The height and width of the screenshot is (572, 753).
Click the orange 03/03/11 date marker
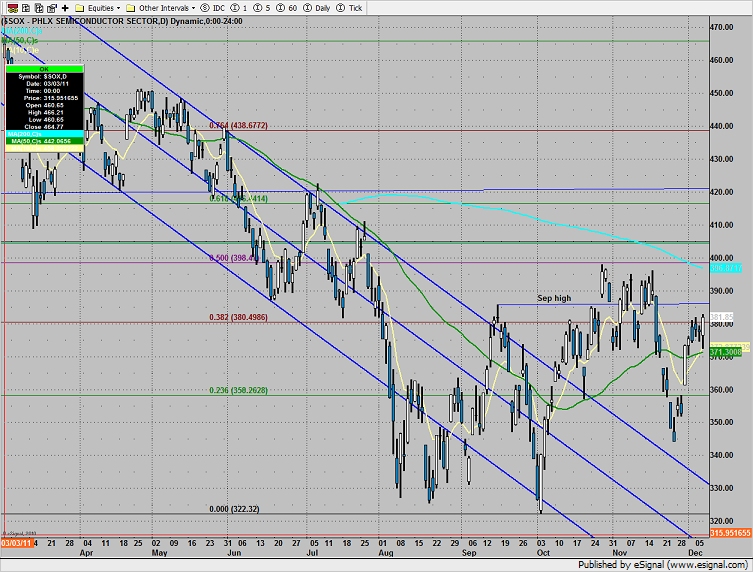pyautogui.click(x=17, y=543)
